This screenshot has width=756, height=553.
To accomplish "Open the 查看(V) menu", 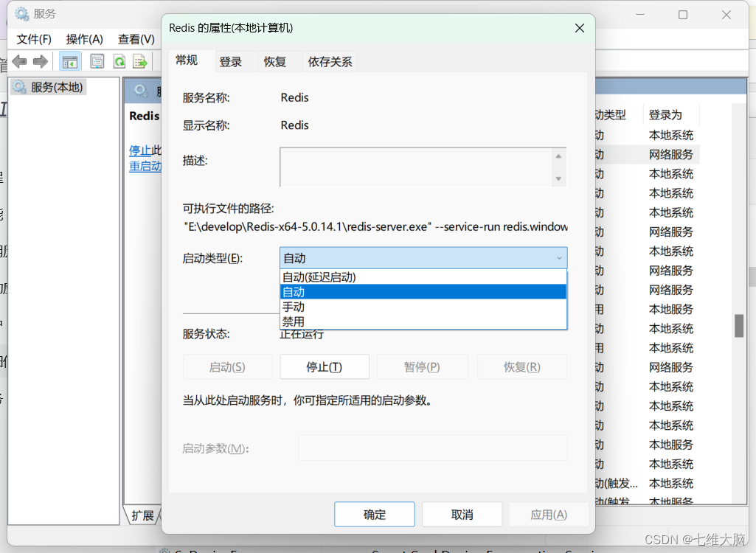I will (x=136, y=39).
